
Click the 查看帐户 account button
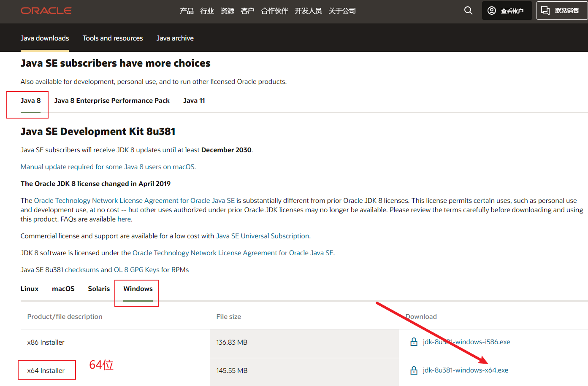(507, 11)
